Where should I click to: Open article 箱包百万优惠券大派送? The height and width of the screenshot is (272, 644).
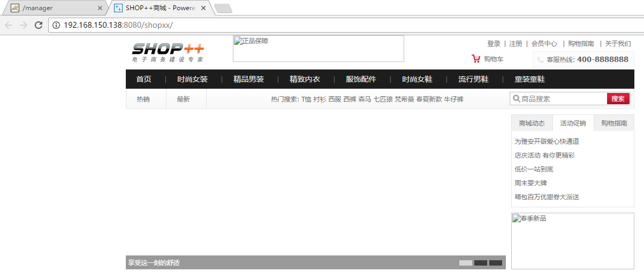click(547, 197)
